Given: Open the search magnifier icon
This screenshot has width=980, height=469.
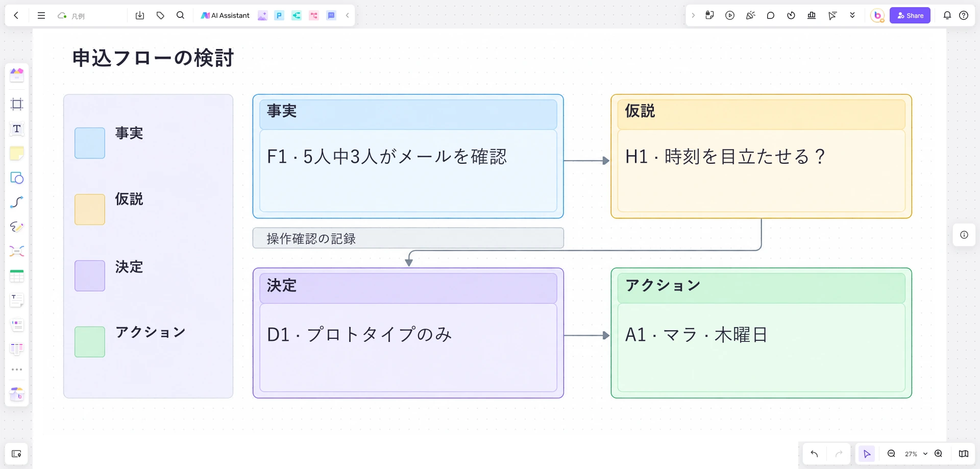Looking at the screenshot, I should (180, 15).
